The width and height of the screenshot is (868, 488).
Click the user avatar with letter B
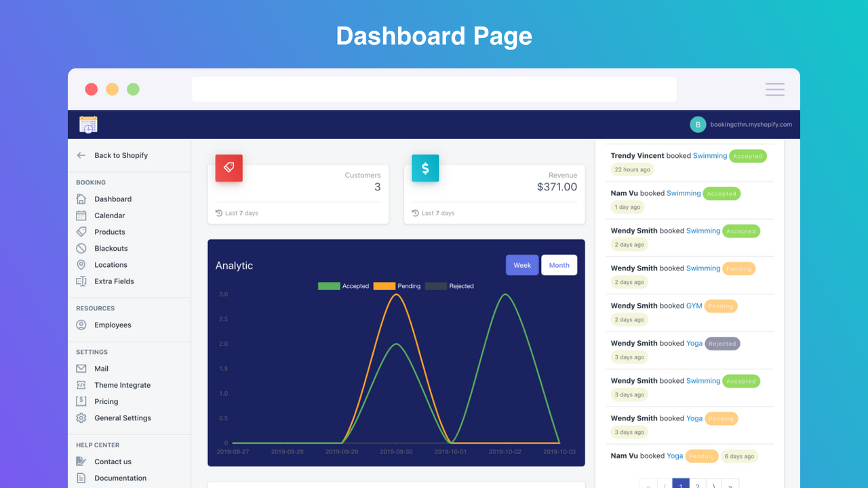[x=698, y=125]
